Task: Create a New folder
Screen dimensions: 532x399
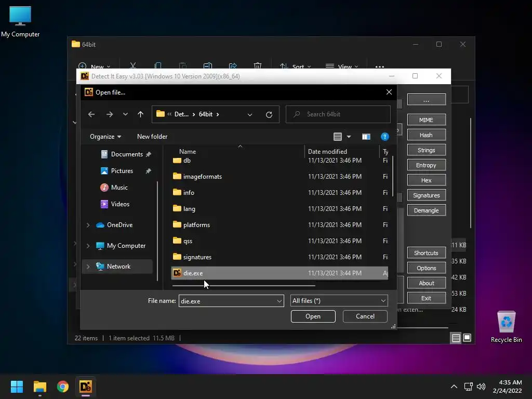Action: (x=152, y=137)
